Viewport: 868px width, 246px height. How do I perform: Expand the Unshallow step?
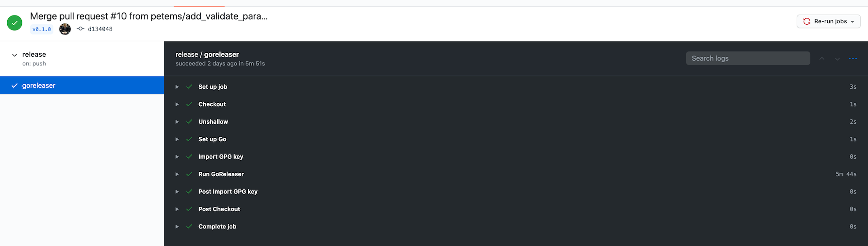[x=516, y=122]
